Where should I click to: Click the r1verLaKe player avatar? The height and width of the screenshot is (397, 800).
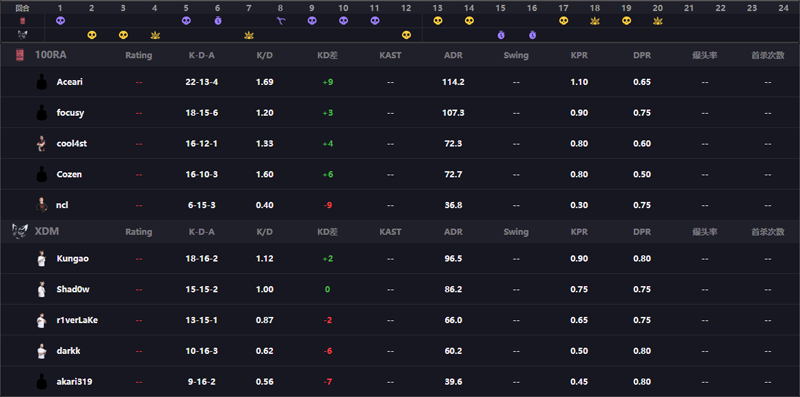pos(42,320)
